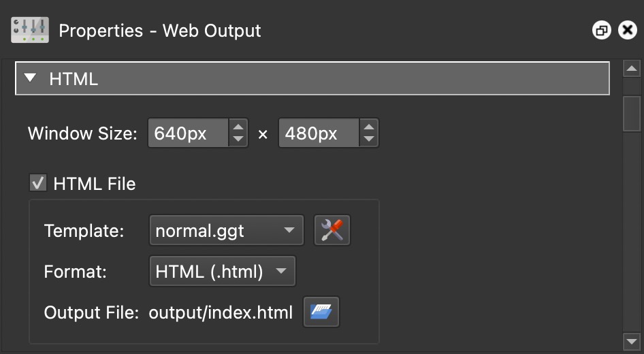Image resolution: width=644 pixels, height=354 pixels.
Task: Open the Format dropdown showing HTML (.html)
Action: pyautogui.click(x=221, y=272)
